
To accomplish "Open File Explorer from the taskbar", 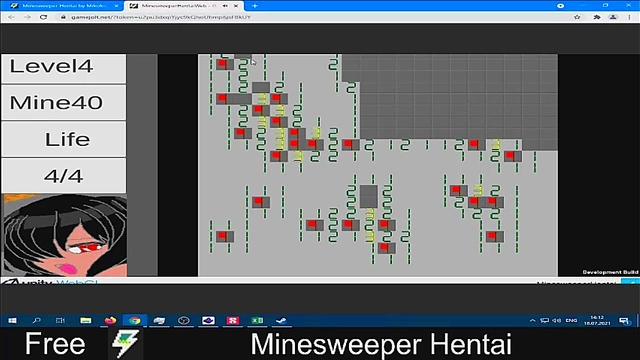I will point(85,320).
